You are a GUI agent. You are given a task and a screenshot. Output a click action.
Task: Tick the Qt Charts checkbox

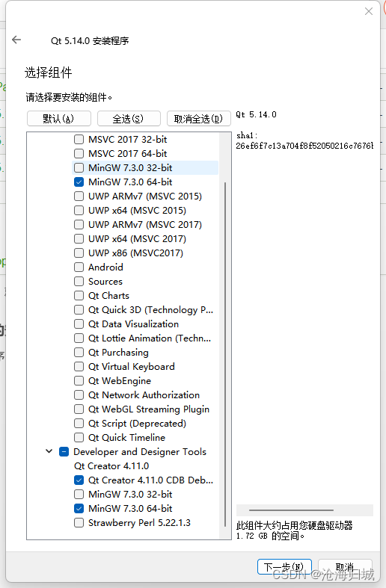pyautogui.click(x=79, y=296)
